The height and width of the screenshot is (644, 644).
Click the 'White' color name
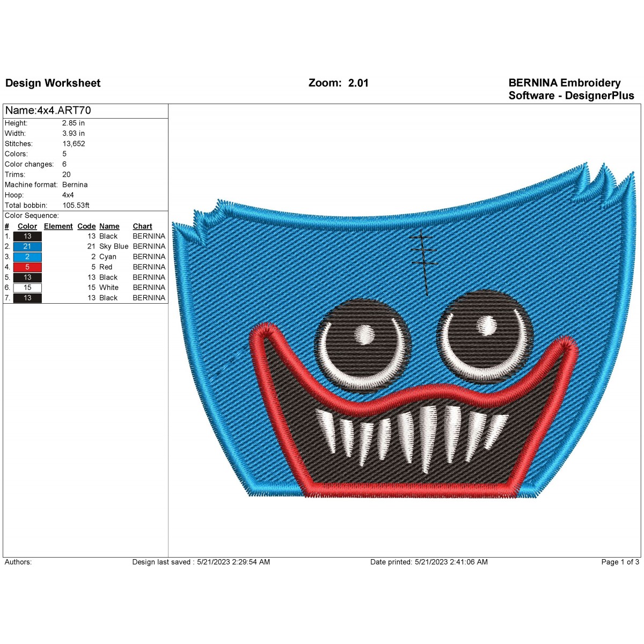(x=109, y=288)
